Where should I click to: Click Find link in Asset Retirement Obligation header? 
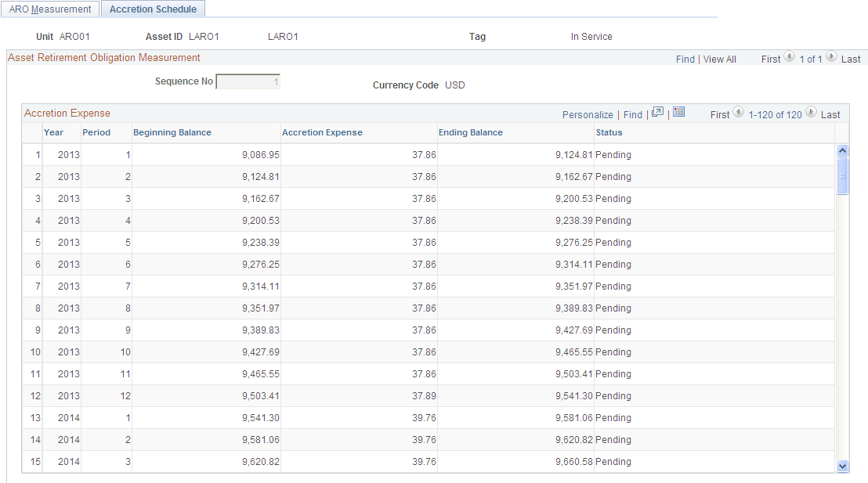point(685,59)
